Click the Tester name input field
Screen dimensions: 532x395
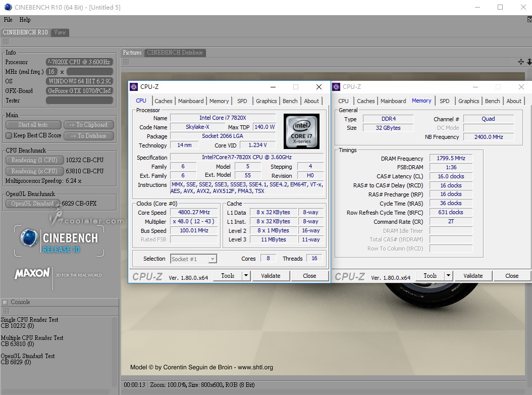pos(79,101)
